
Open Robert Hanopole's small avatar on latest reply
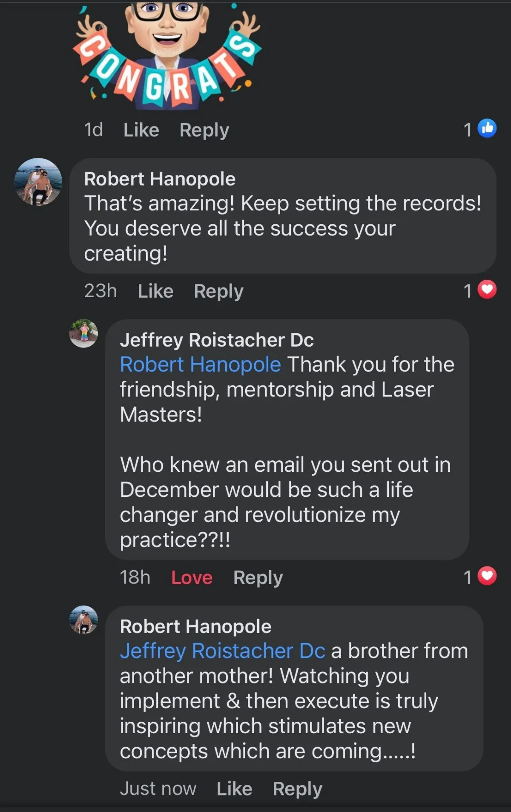coord(83,620)
